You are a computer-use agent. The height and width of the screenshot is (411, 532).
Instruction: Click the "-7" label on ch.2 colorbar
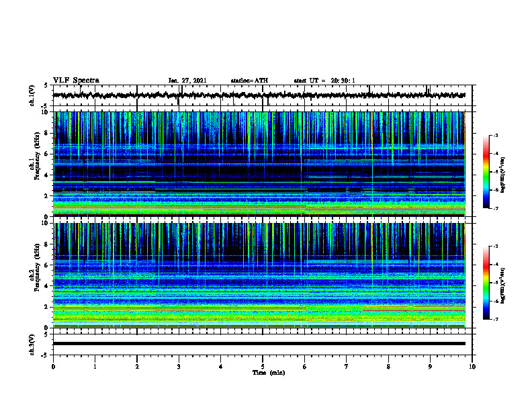coord(496,320)
